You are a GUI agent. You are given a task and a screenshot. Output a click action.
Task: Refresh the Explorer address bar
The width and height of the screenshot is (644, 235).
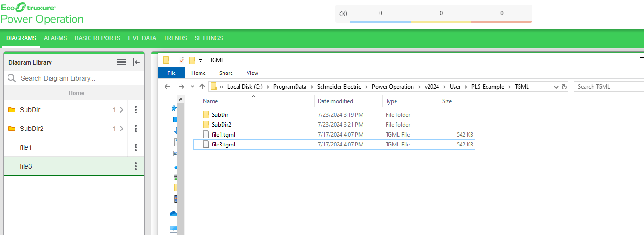pyautogui.click(x=564, y=87)
